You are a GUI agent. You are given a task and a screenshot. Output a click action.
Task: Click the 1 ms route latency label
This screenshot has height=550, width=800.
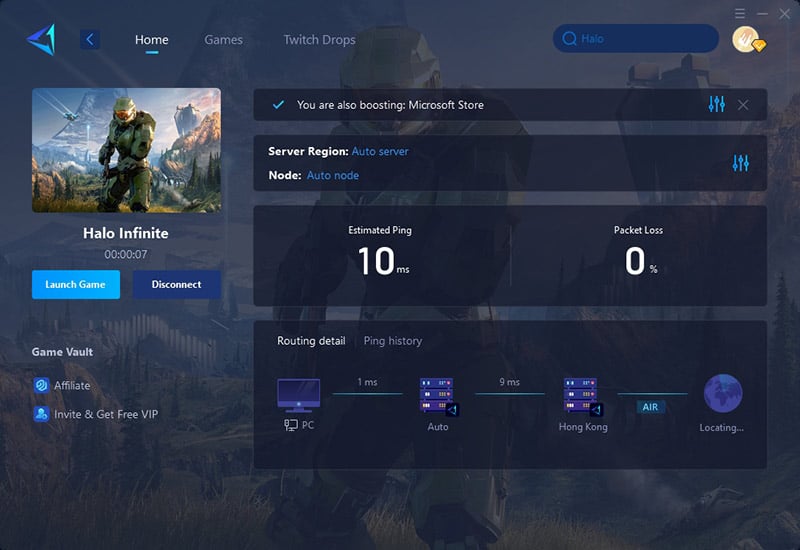click(367, 382)
